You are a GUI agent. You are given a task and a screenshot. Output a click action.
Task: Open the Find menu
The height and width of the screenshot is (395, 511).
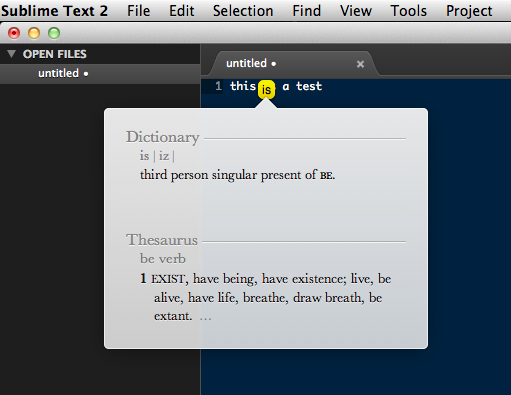(x=306, y=11)
